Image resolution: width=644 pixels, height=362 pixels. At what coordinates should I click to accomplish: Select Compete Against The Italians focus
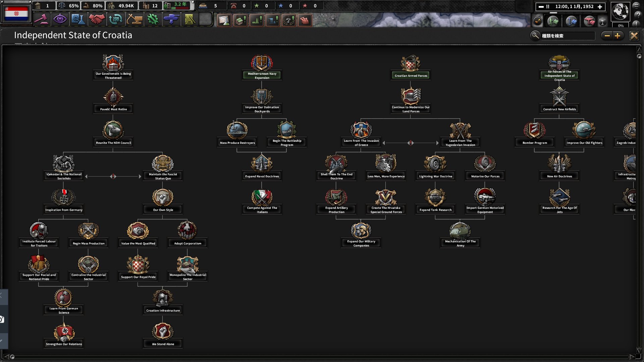pyautogui.click(x=262, y=201)
